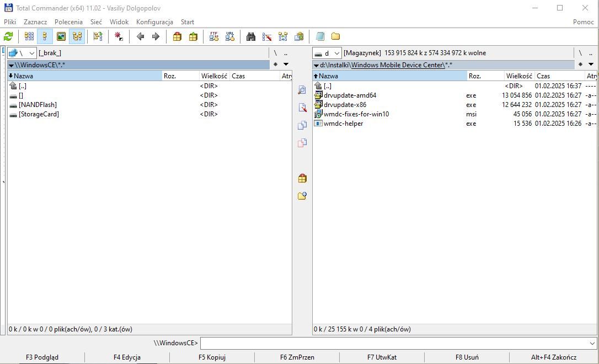Select file wmdc-helper

[x=343, y=124]
